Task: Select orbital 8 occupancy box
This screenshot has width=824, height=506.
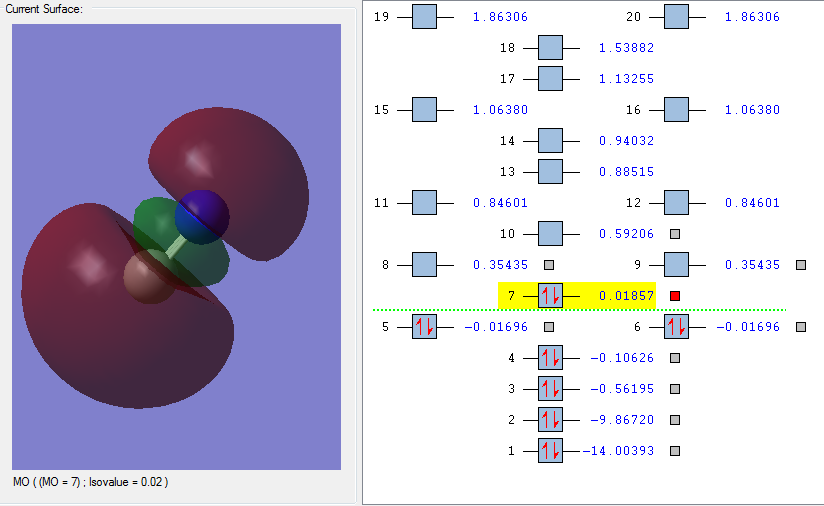Action: 424,265
